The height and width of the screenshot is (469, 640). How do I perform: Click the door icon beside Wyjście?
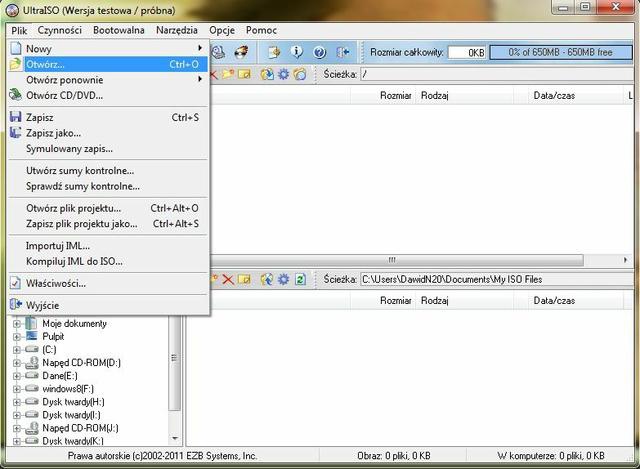point(16,305)
